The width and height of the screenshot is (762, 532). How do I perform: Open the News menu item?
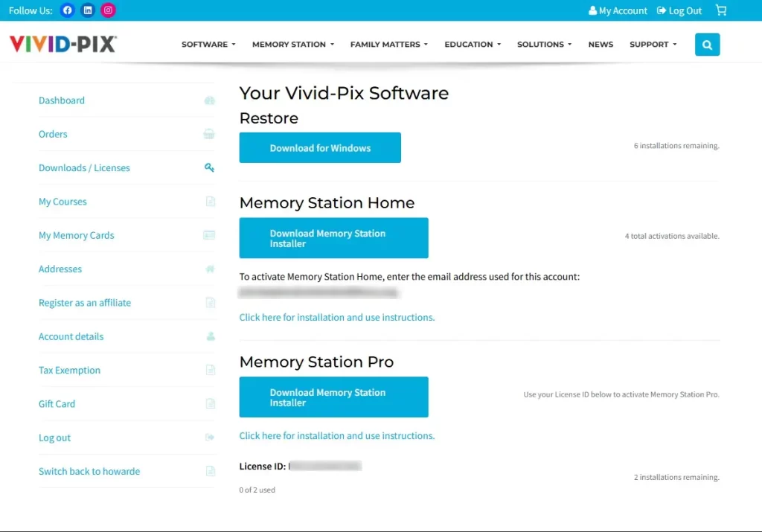(601, 44)
